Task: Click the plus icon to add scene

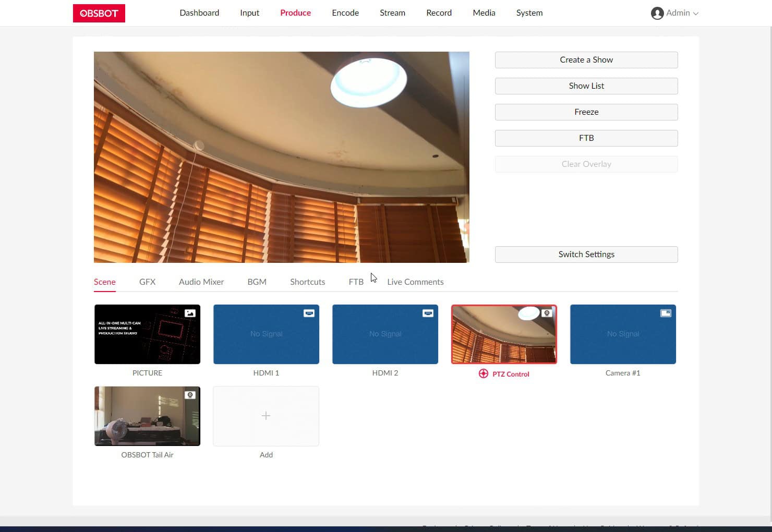Action: [x=266, y=416]
